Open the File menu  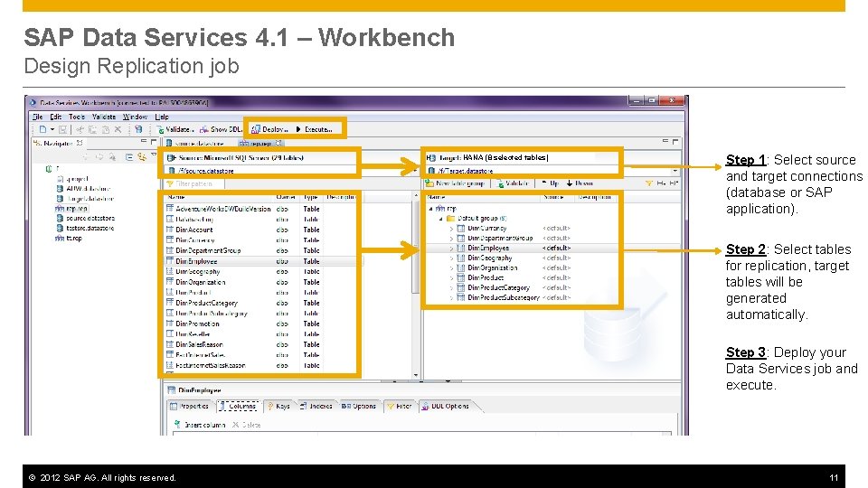click(37, 117)
